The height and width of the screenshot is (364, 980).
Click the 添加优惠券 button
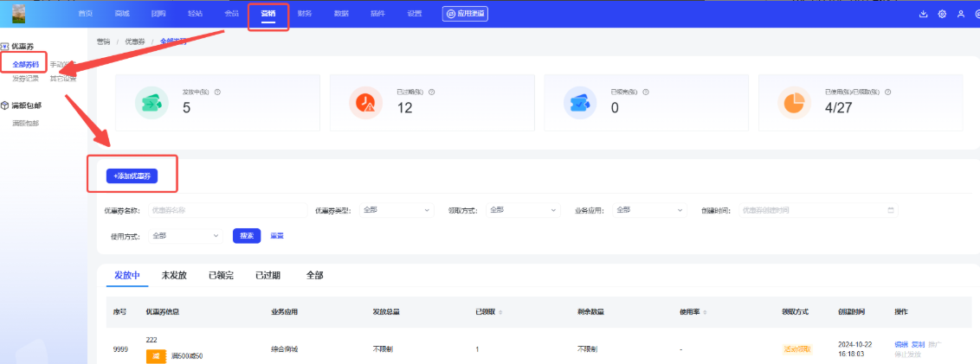(x=132, y=176)
